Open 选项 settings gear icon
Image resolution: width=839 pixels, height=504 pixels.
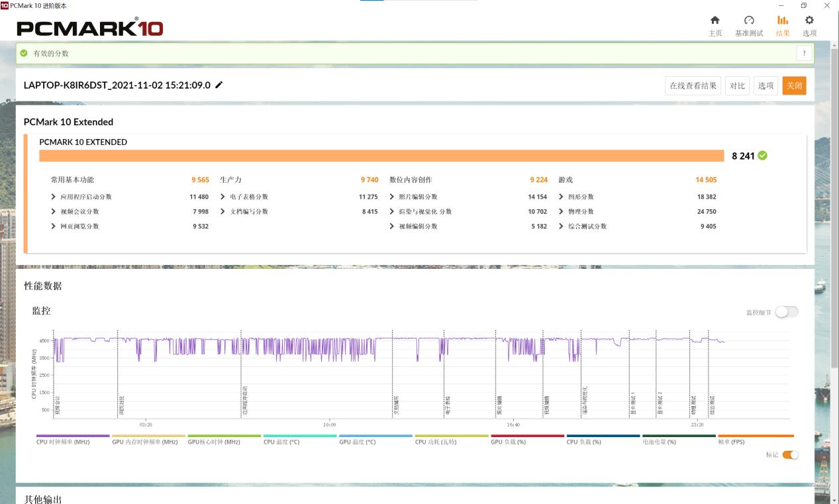[809, 21]
